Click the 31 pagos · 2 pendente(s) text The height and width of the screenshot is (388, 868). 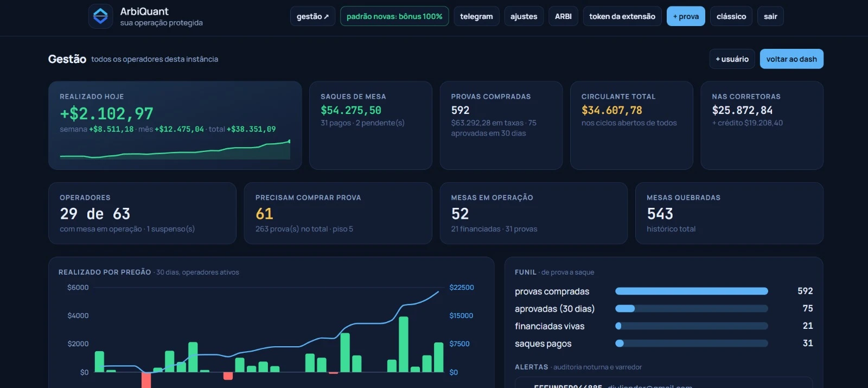point(362,123)
